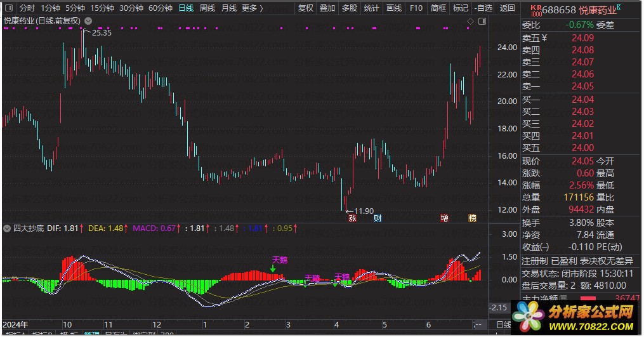The image size is (644, 337).
Task: Open the 多股 multi-stock view
Action: tap(350, 8)
